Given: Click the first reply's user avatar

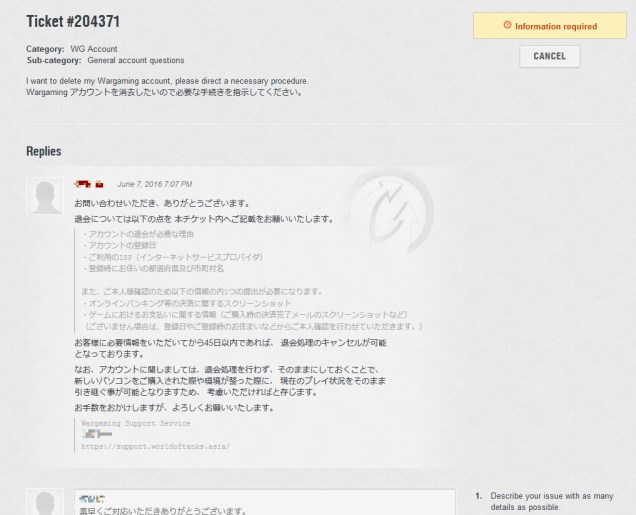Looking at the screenshot, I should [x=44, y=196].
